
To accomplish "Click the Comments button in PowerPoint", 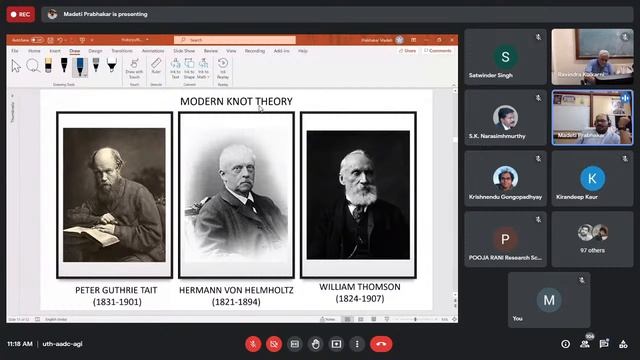I will pyautogui.click(x=438, y=51).
